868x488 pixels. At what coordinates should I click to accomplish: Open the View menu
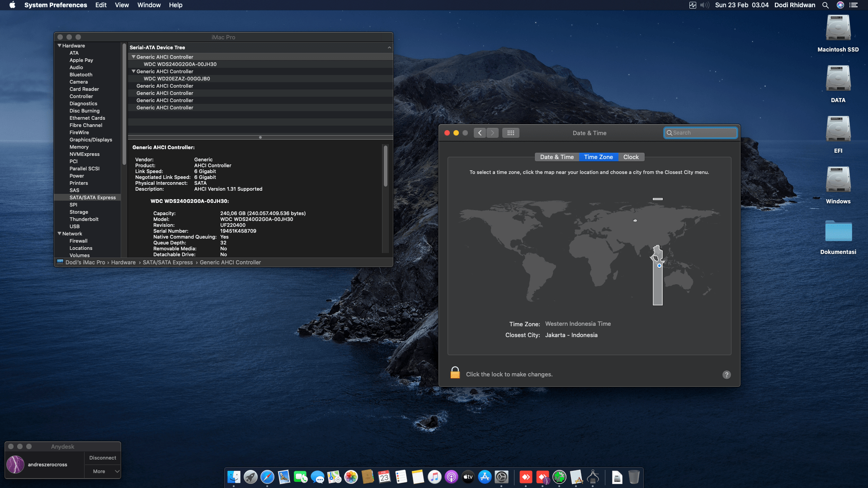pyautogui.click(x=122, y=5)
